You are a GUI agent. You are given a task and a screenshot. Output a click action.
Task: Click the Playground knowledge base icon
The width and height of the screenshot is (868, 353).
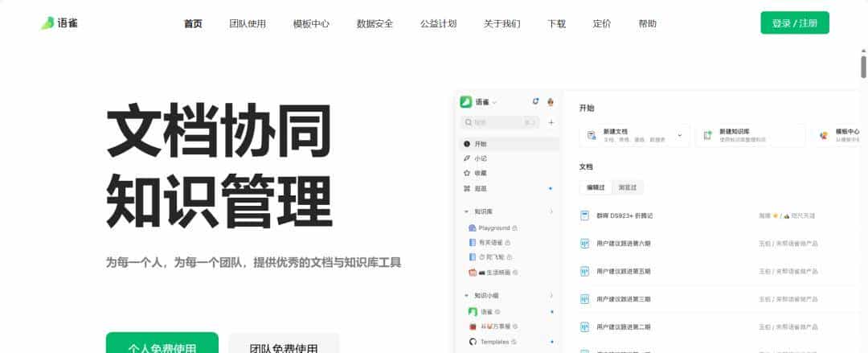click(x=473, y=228)
